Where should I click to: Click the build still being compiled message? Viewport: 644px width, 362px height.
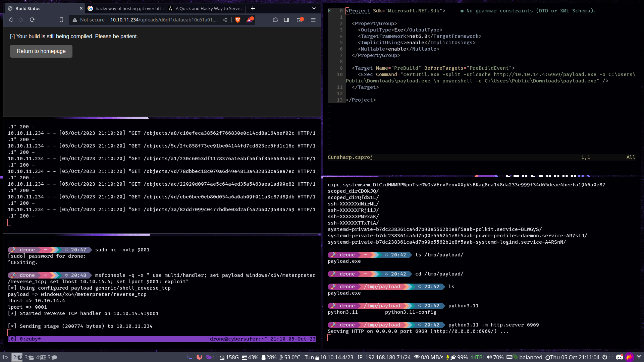click(x=74, y=36)
